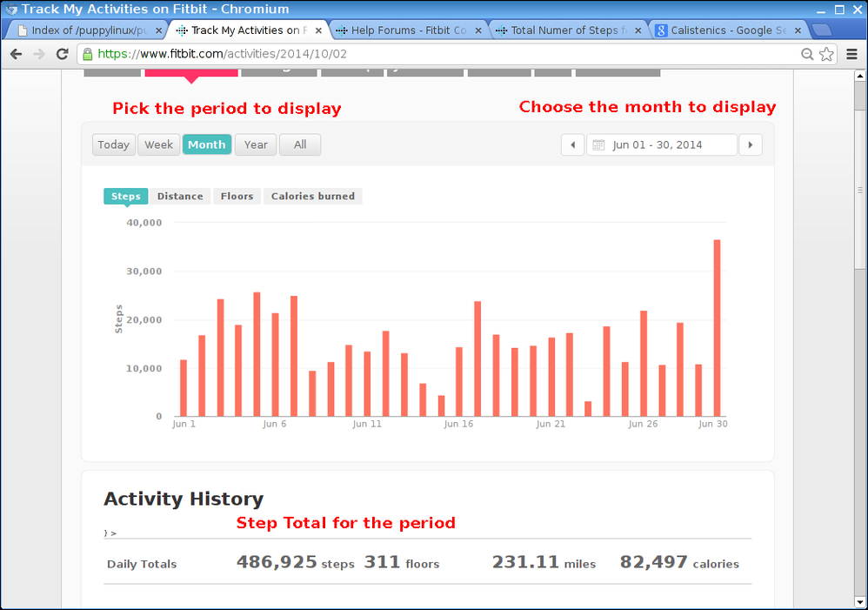Bookmark this page with the star

[826, 54]
